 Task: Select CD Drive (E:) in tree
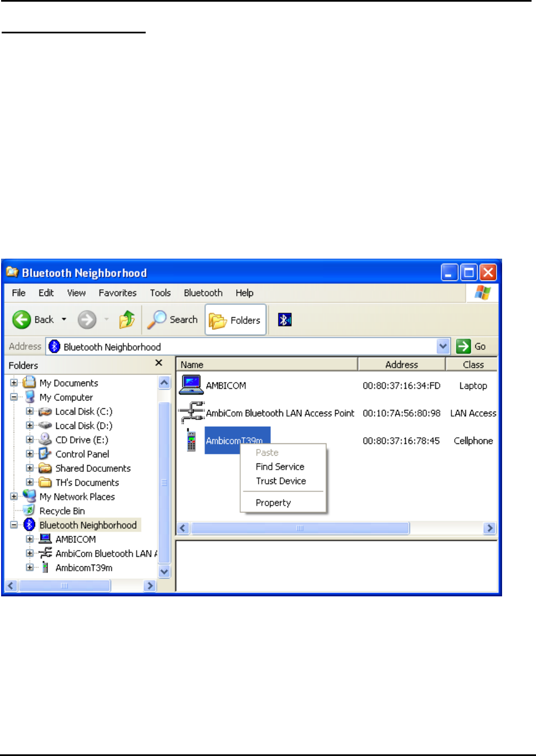pyautogui.click(x=82, y=439)
